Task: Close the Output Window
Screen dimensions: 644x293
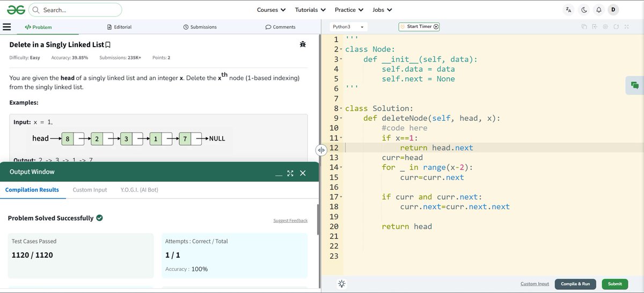Action: [x=303, y=173]
